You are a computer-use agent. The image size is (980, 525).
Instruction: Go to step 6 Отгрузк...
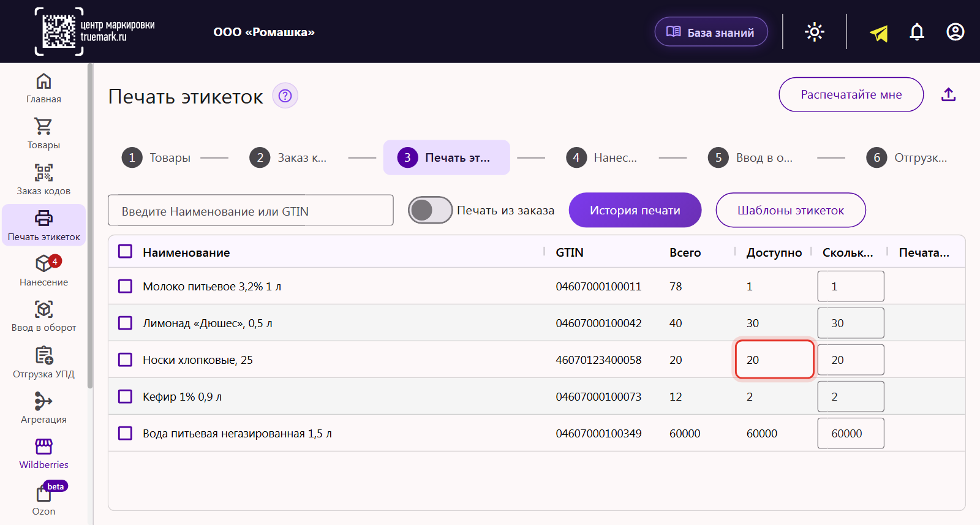[907, 157]
